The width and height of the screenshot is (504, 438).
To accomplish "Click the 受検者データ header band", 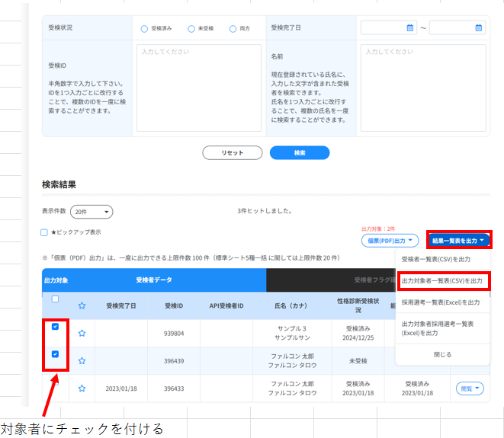I will [154, 280].
